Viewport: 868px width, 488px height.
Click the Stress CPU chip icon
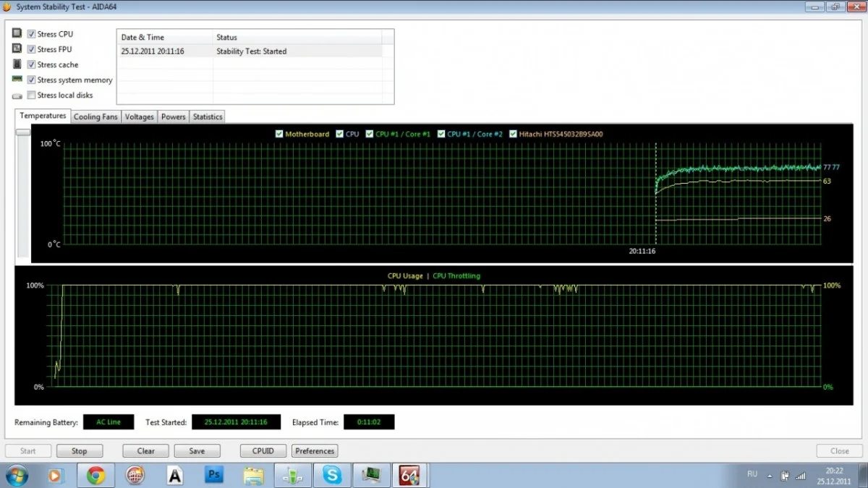[17, 33]
